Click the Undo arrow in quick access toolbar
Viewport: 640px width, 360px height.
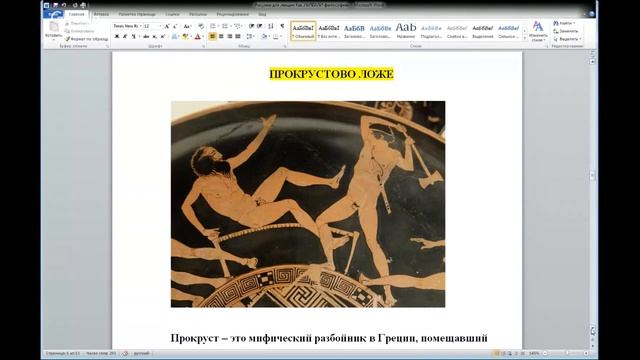click(x=64, y=5)
